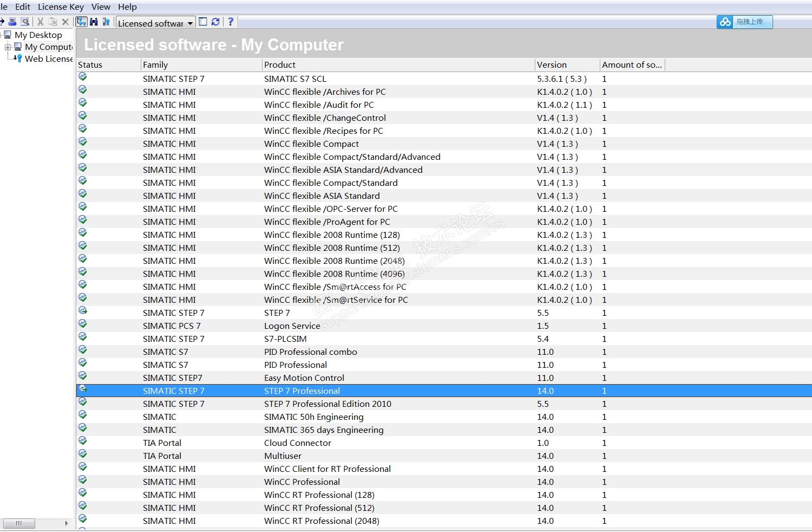The width and height of the screenshot is (812, 532).
Task: Open the View menu
Action: pyautogui.click(x=101, y=7)
